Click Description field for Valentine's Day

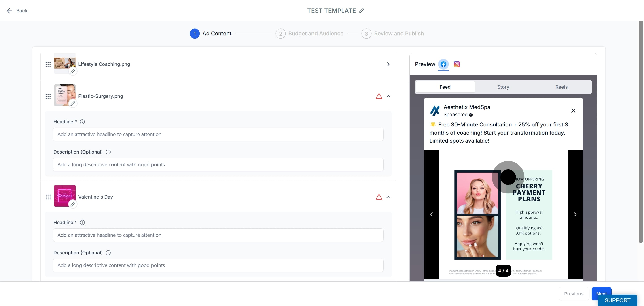pos(218,265)
